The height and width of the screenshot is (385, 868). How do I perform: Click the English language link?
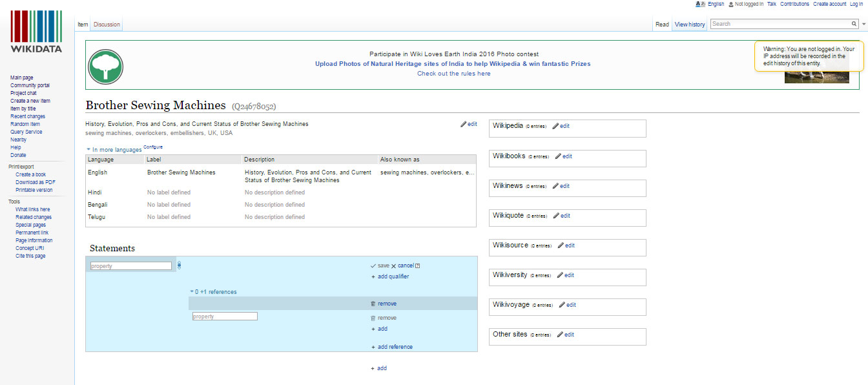click(716, 4)
